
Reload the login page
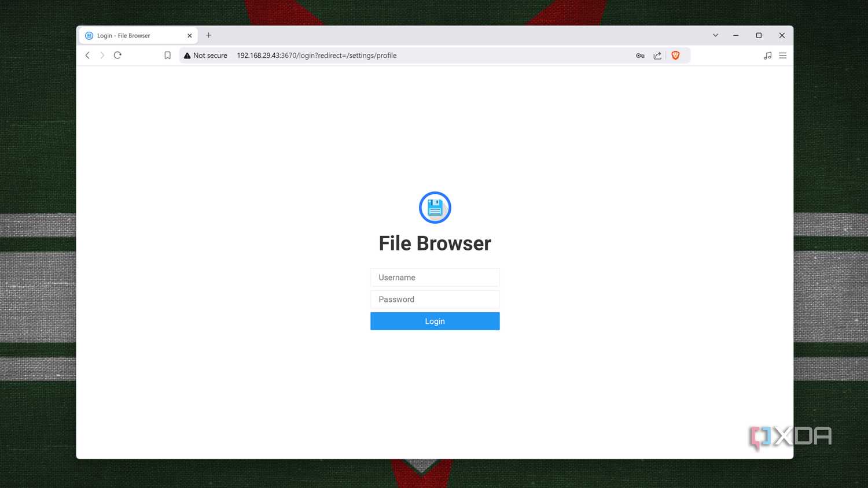(117, 56)
